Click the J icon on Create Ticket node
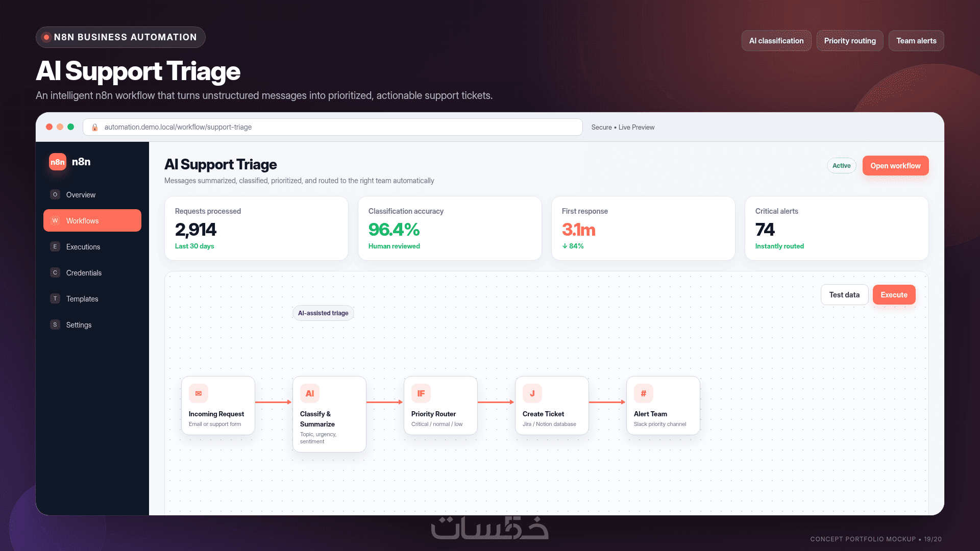Viewport: 980px width, 551px height. [532, 393]
